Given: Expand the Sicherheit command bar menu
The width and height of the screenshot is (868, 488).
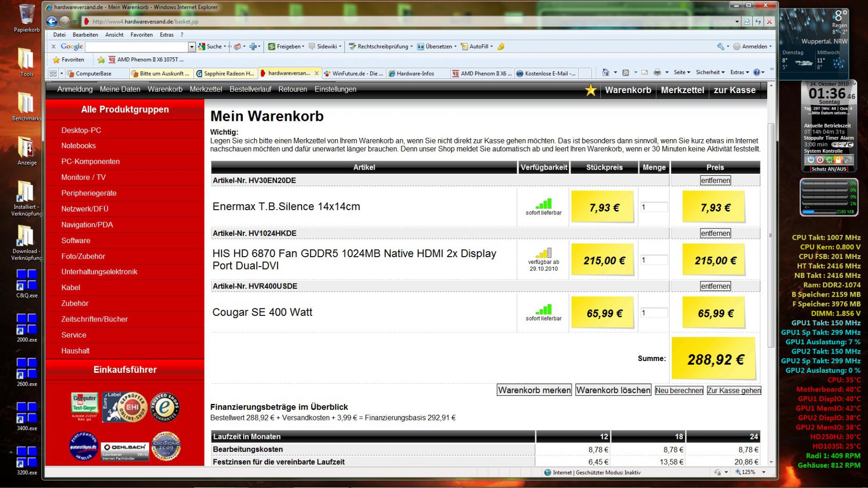Looking at the screenshot, I should [710, 72].
